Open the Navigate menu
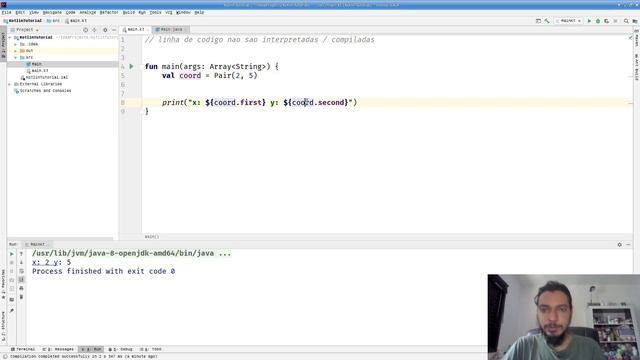 click(x=52, y=13)
